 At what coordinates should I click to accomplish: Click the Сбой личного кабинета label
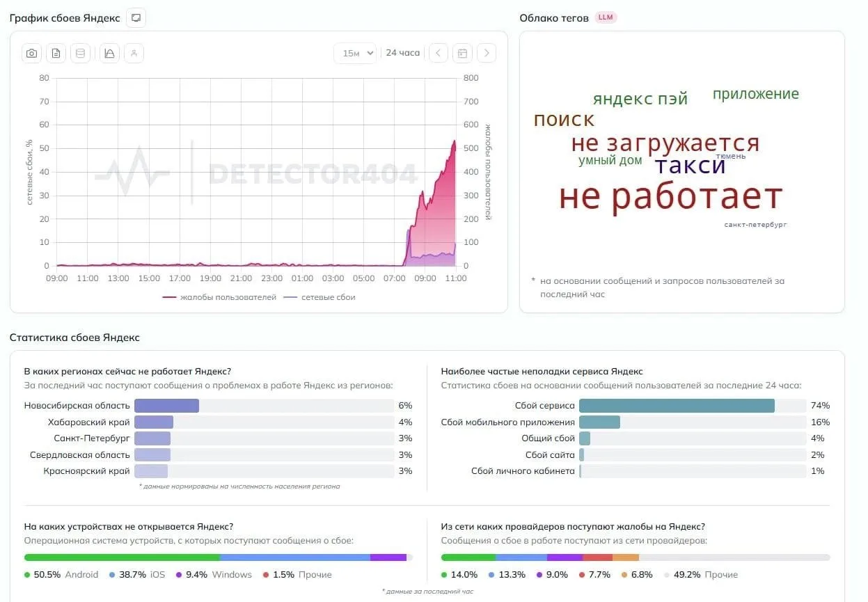[x=523, y=471]
